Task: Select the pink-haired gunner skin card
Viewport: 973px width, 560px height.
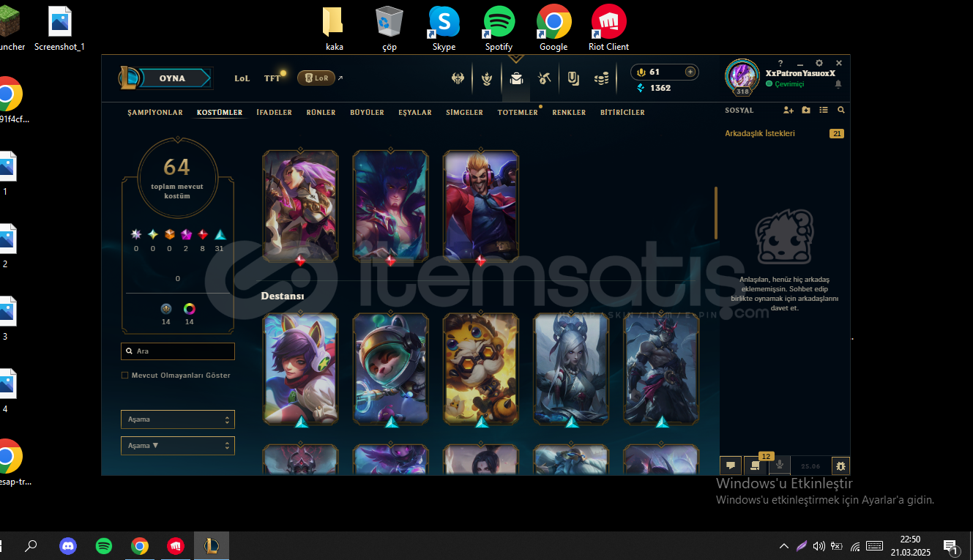Action: click(x=300, y=206)
